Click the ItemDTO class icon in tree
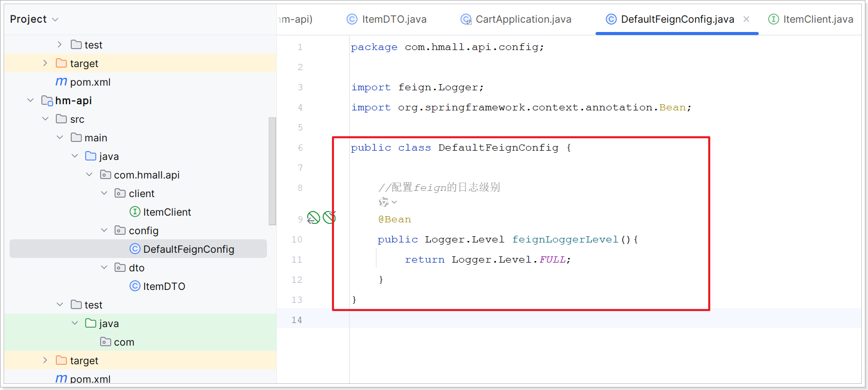The image size is (868, 390). (135, 286)
